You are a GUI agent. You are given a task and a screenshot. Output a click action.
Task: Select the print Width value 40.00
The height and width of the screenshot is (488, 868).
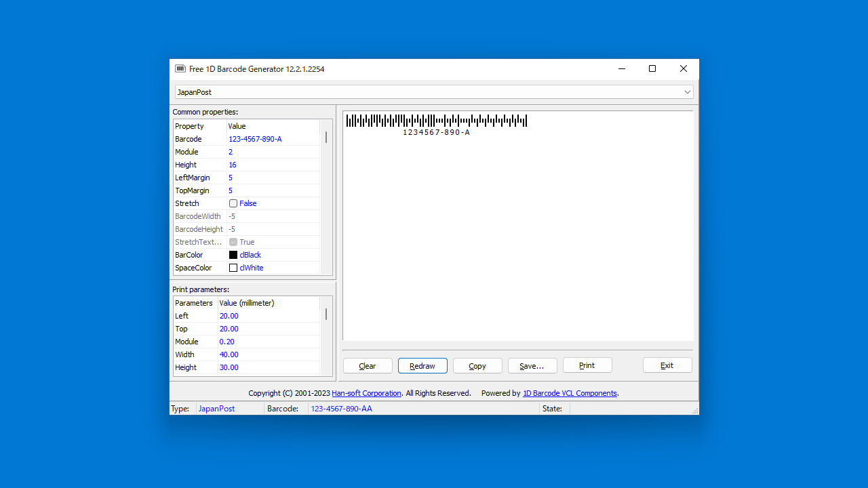click(269, 354)
